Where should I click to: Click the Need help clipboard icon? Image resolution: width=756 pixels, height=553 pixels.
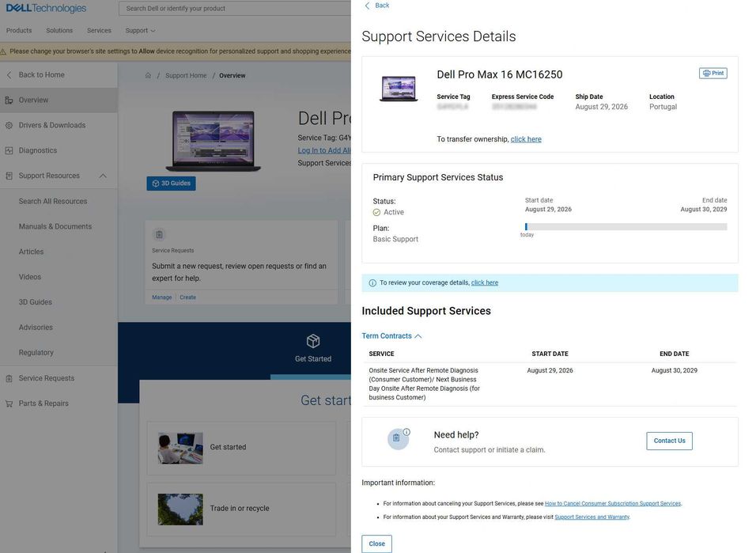pos(398,438)
